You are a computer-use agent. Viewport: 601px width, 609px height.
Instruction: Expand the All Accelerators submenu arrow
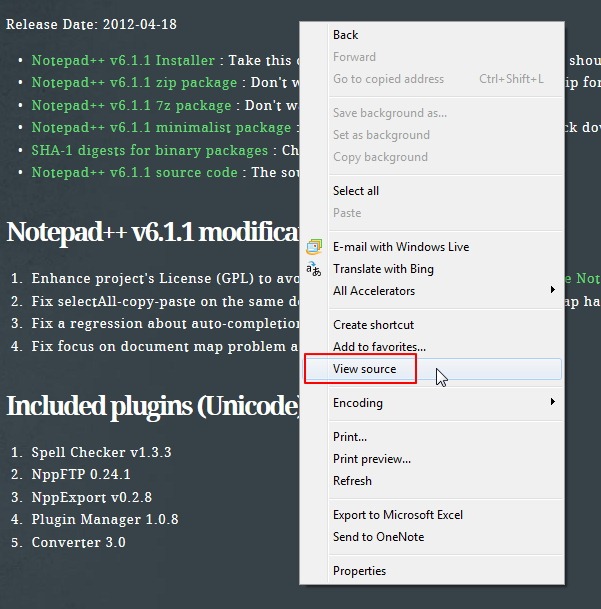click(x=552, y=291)
